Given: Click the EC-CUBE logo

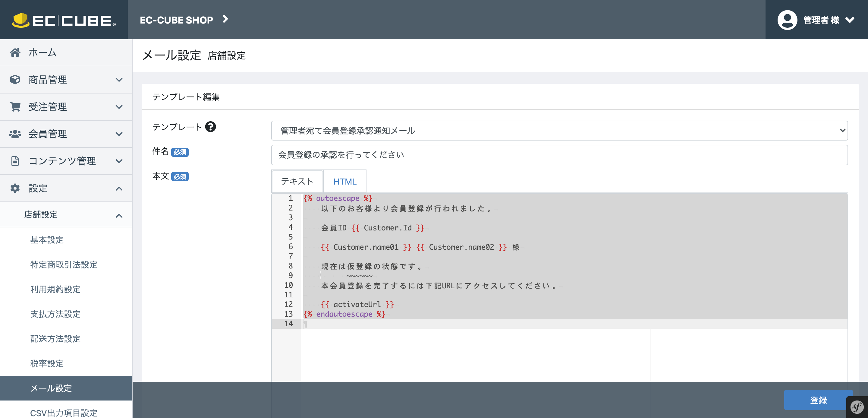Looking at the screenshot, I should pos(64,20).
